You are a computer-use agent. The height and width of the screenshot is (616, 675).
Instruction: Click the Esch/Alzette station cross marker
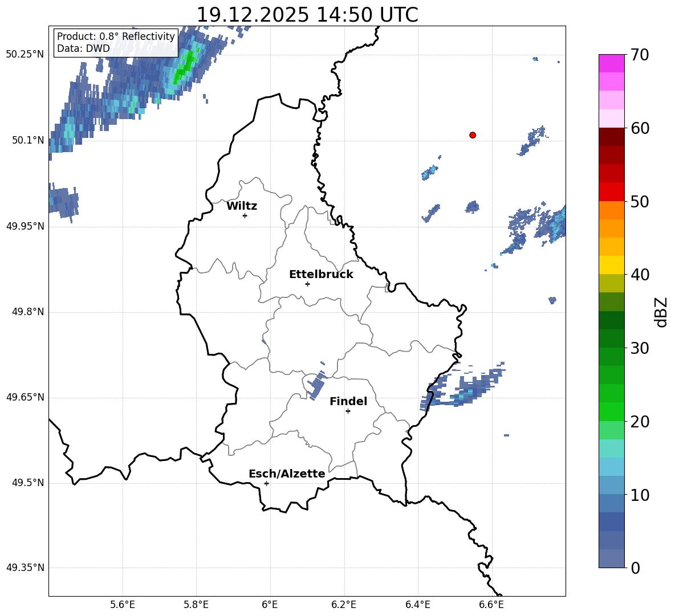tap(266, 483)
